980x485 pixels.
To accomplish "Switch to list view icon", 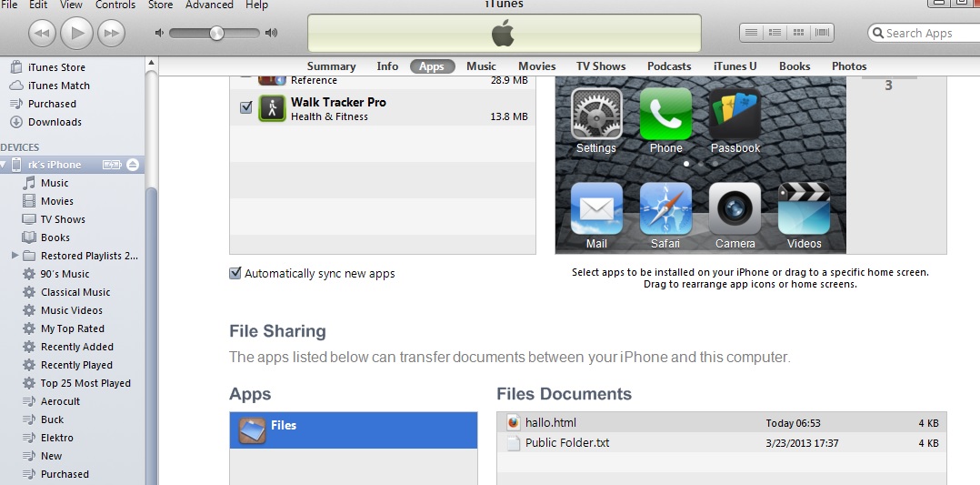I will point(752,33).
